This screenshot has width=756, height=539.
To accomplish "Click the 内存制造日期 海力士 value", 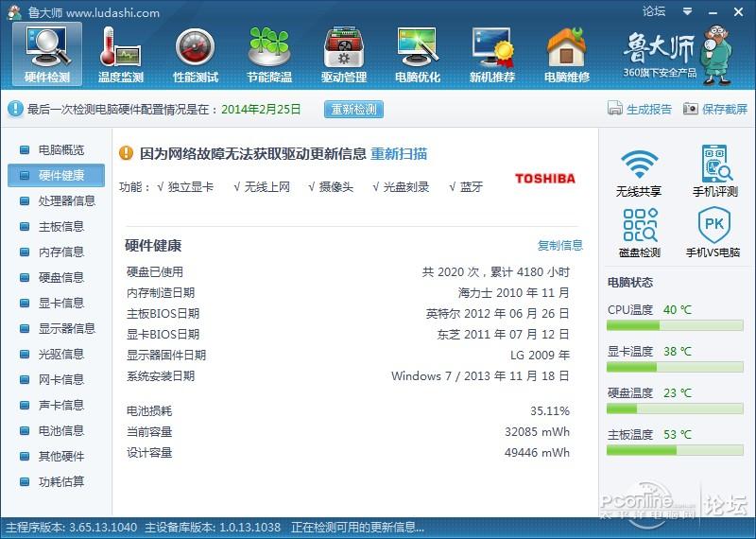I will [513, 293].
